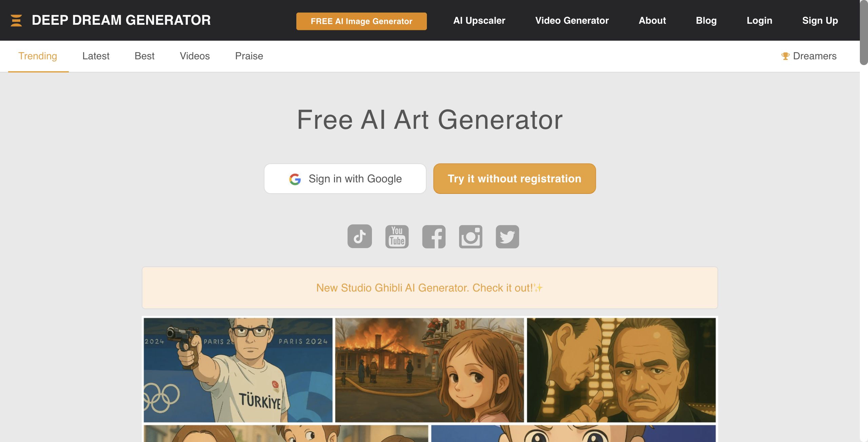Screen dimensions: 868x442
Task: Click the Google G logo icon
Action: [x=295, y=179]
